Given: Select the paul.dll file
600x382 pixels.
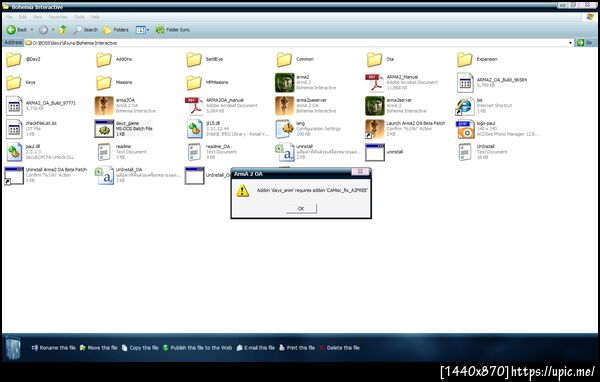Looking at the screenshot, I should pos(40,152).
